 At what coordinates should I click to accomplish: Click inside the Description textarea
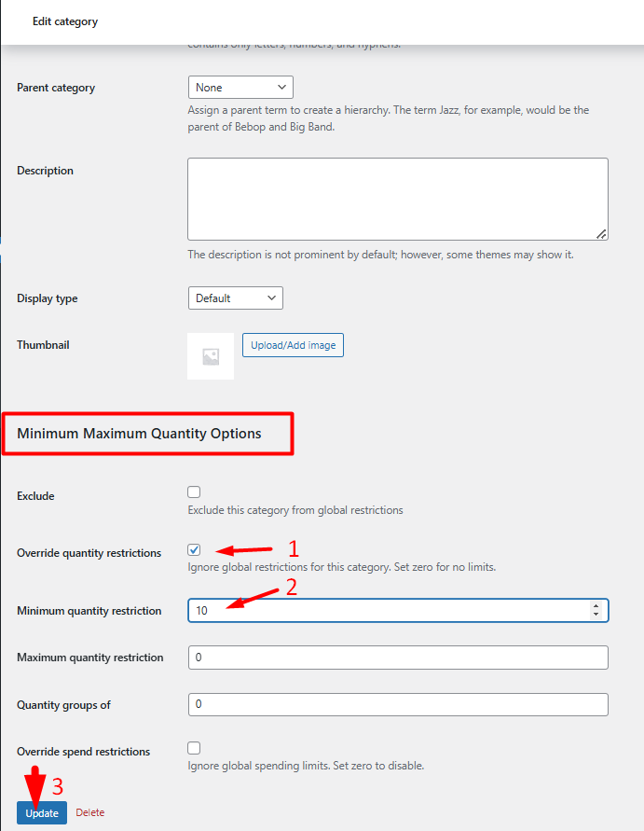[x=398, y=196]
